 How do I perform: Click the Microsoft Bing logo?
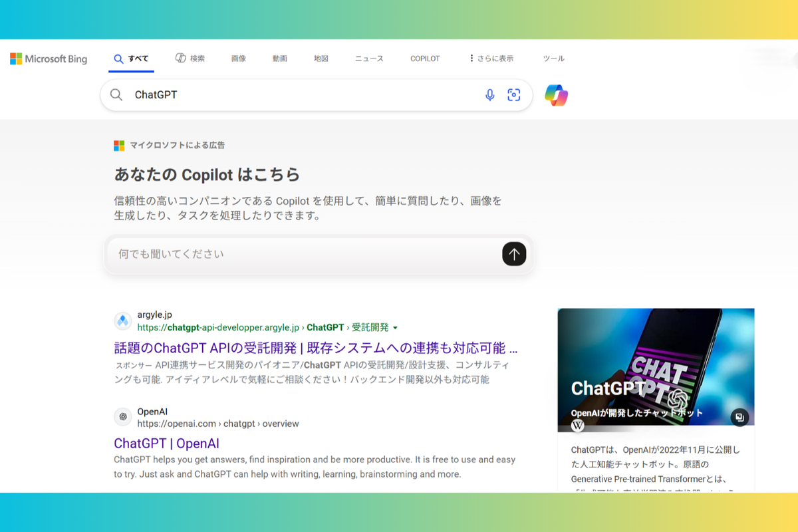[49, 59]
